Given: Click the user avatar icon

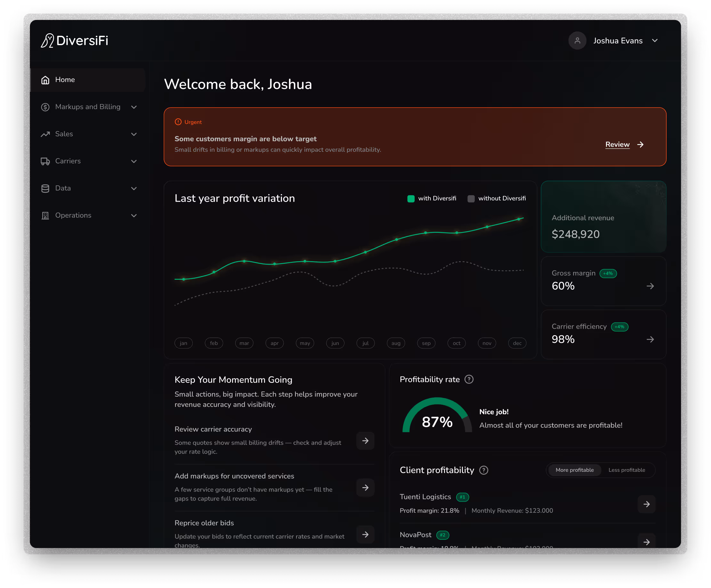Looking at the screenshot, I should click(x=577, y=41).
